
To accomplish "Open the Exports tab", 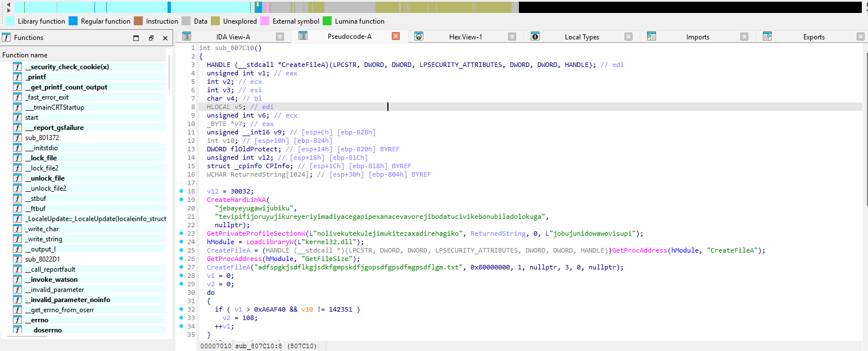I will tap(813, 37).
